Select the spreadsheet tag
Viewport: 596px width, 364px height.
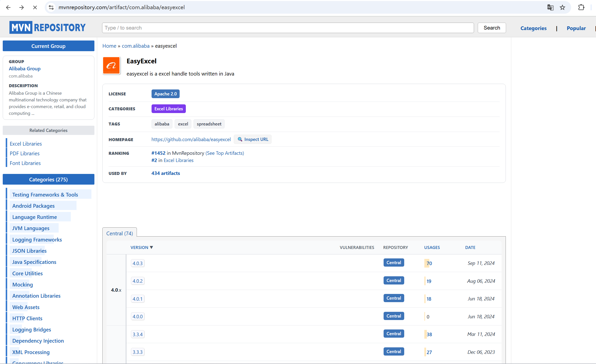pyautogui.click(x=209, y=124)
